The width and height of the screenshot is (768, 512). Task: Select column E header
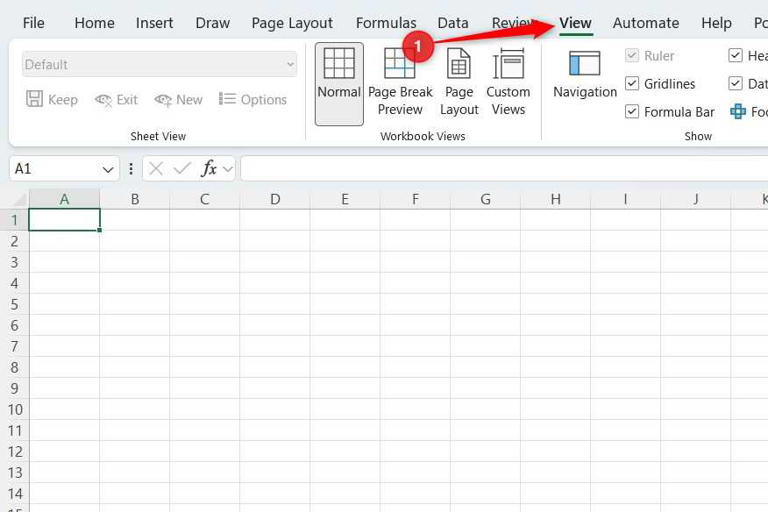point(345,199)
